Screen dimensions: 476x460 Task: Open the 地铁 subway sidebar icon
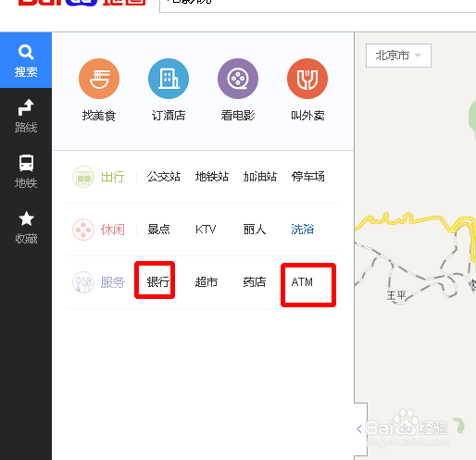26,163
